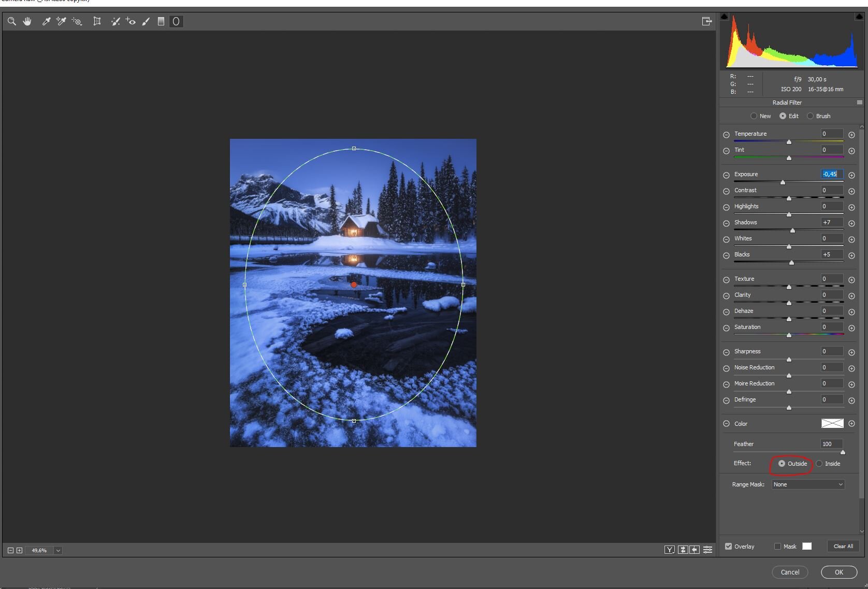
Task: Click the Shadows value field
Action: click(x=832, y=222)
